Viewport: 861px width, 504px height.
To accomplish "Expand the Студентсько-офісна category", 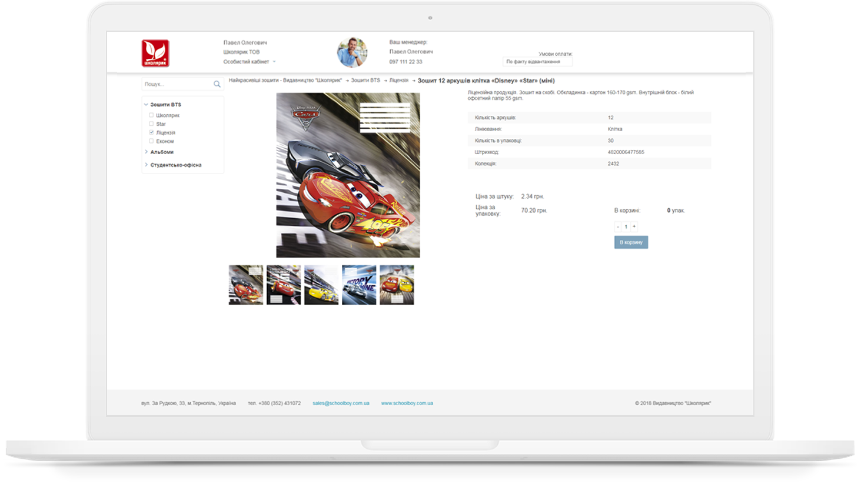I will (146, 165).
